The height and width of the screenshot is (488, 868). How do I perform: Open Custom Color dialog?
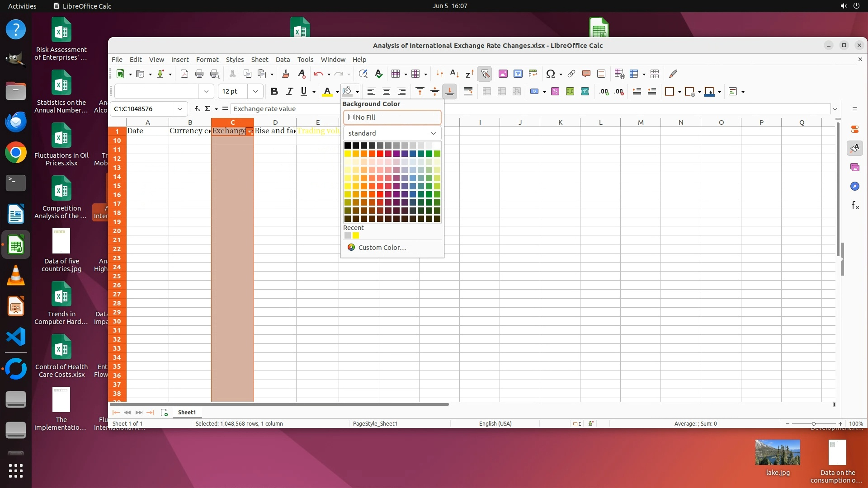point(382,247)
